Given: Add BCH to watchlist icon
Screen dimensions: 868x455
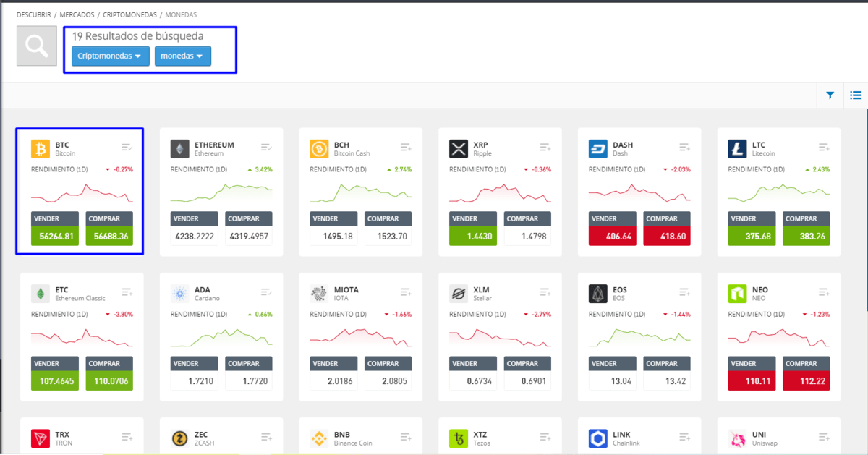Looking at the screenshot, I should pos(406,147).
